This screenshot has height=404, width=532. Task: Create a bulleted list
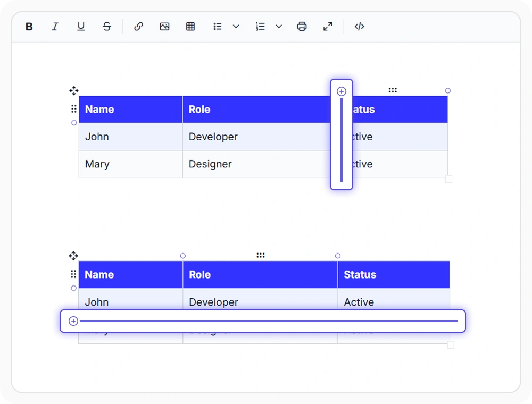[218, 27]
